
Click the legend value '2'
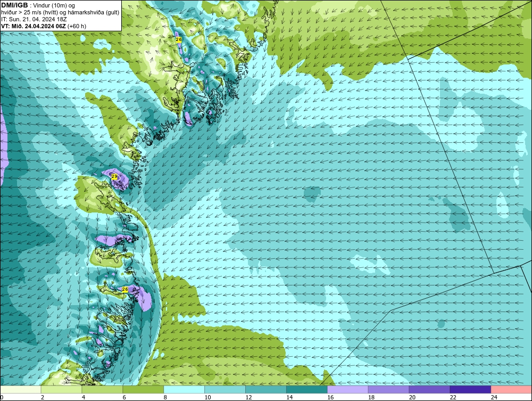click(x=43, y=397)
